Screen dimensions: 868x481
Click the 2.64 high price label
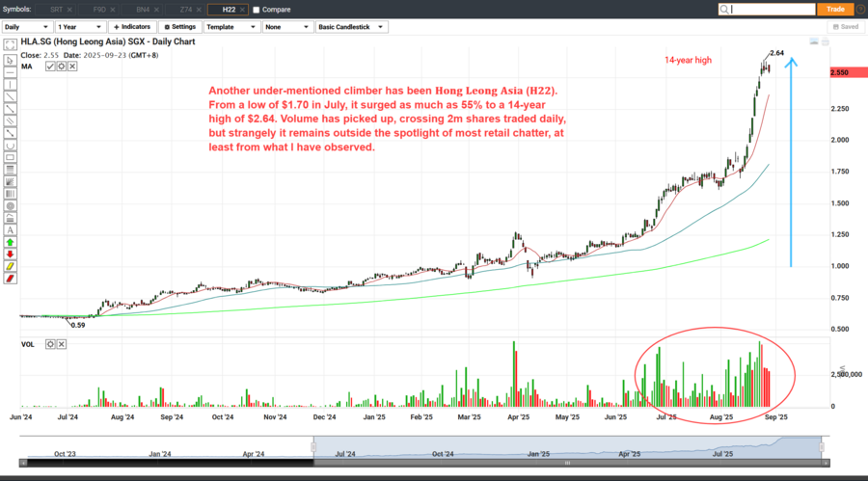coord(776,53)
